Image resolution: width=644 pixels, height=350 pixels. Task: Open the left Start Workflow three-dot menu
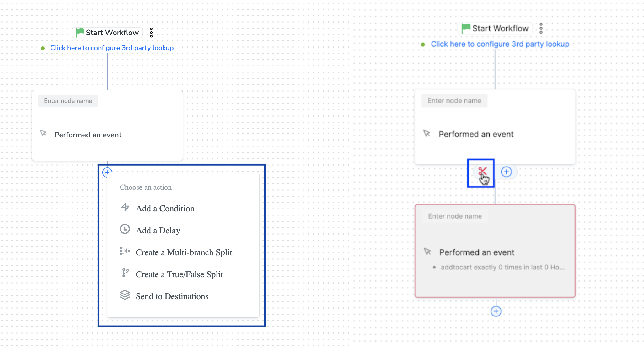click(151, 32)
